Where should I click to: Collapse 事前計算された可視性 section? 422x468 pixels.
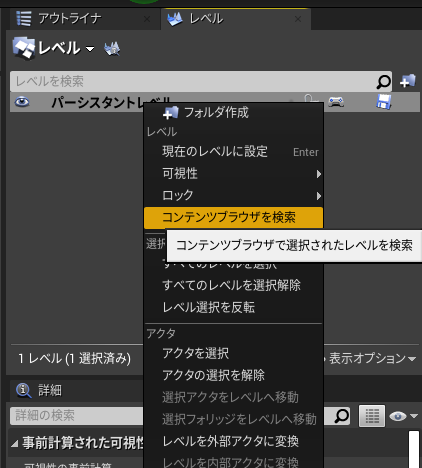click(x=14, y=444)
